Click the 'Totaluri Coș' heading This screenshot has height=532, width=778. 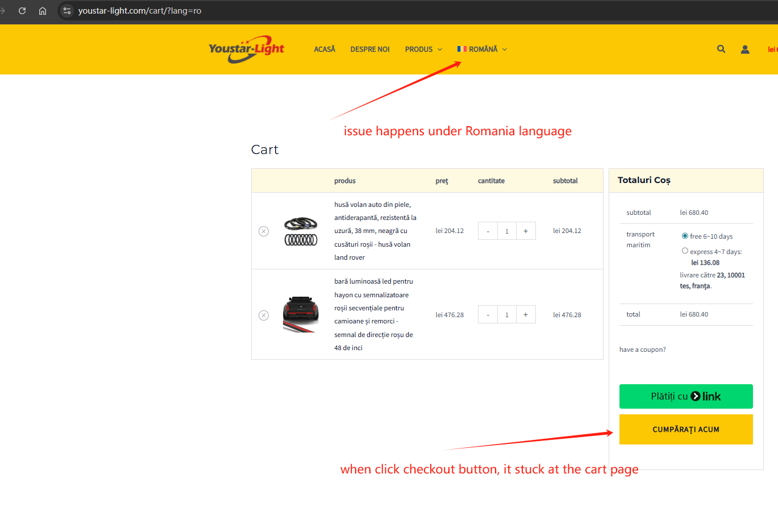pyautogui.click(x=644, y=180)
